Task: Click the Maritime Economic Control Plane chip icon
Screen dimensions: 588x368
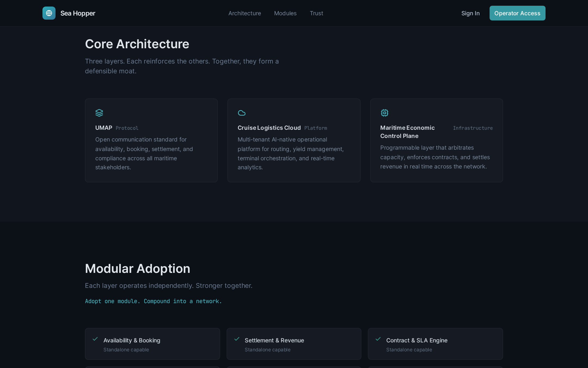Action: 384,113
